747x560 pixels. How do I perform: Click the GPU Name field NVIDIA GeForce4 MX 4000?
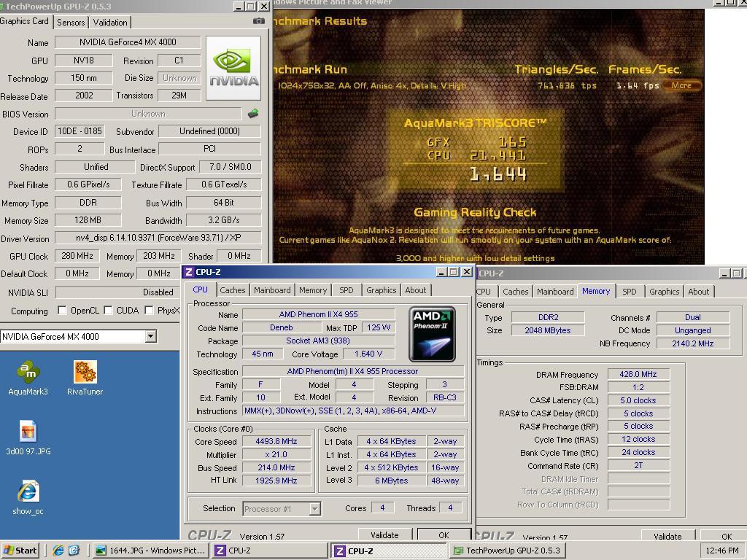click(128, 42)
